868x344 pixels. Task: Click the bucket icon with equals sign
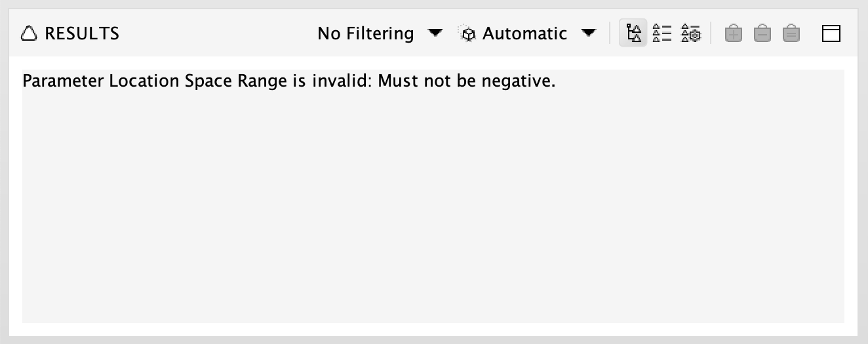click(791, 33)
